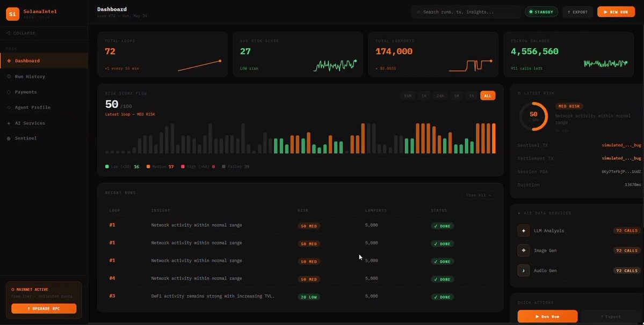Screen dimensions: 644x325
Task: Click the Agent Profile icon
Action: pyautogui.click(x=9, y=107)
